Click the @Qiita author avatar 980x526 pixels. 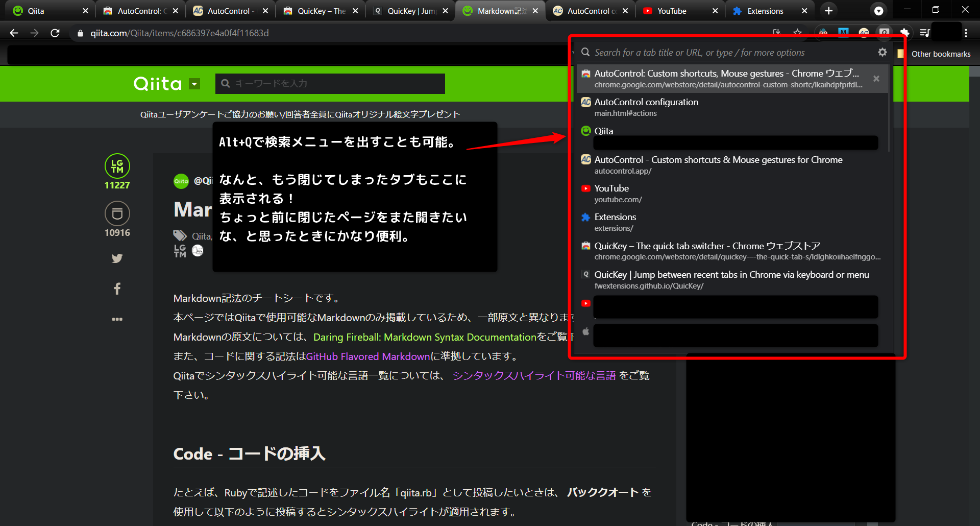coord(181,181)
